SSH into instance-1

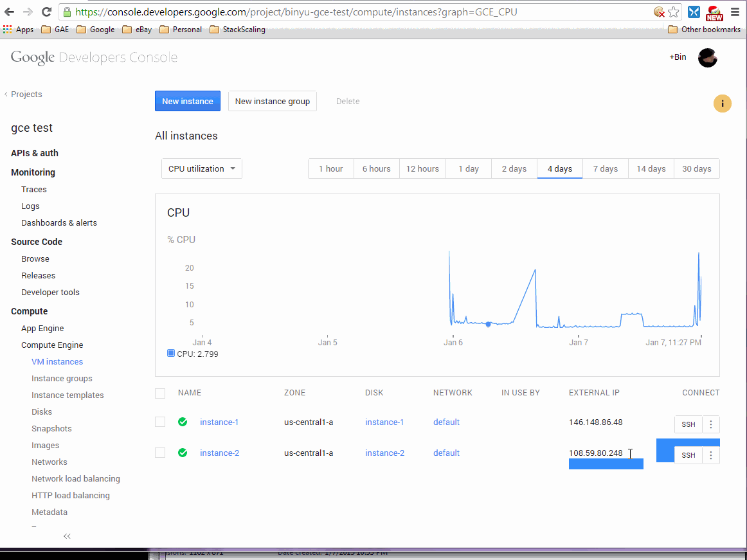pyautogui.click(x=688, y=424)
